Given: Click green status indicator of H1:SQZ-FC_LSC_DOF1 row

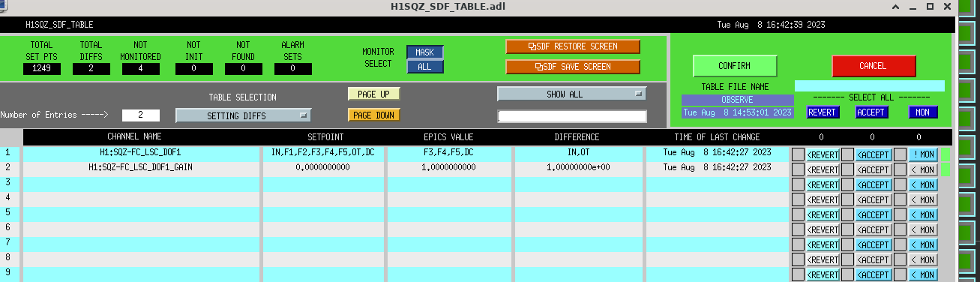Looking at the screenshot, I should point(946,154).
